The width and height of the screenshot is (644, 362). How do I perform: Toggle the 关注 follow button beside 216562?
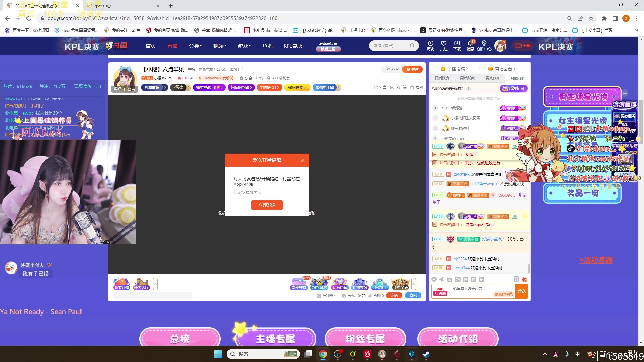[413, 69]
